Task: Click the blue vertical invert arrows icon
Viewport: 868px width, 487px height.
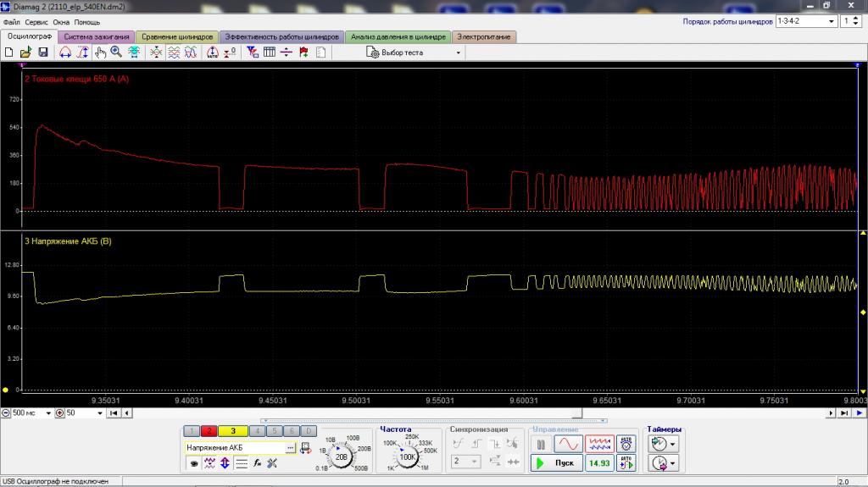Action: (225, 463)
